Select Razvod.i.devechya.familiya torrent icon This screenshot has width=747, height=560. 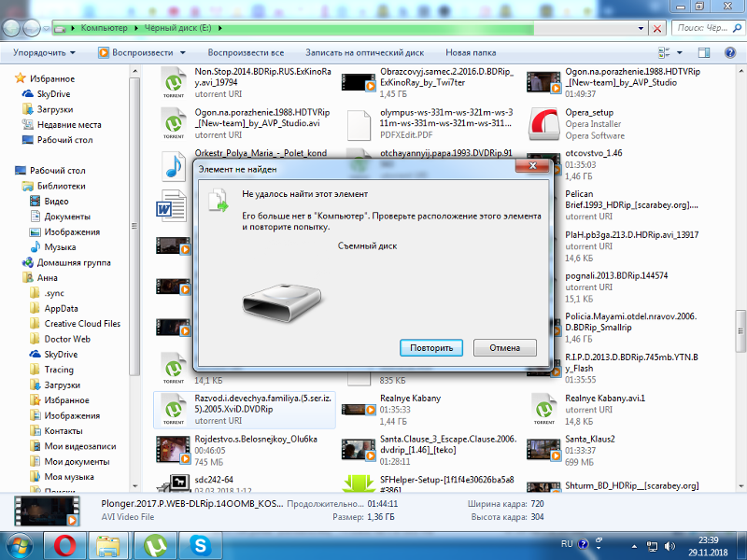(174, 409)
